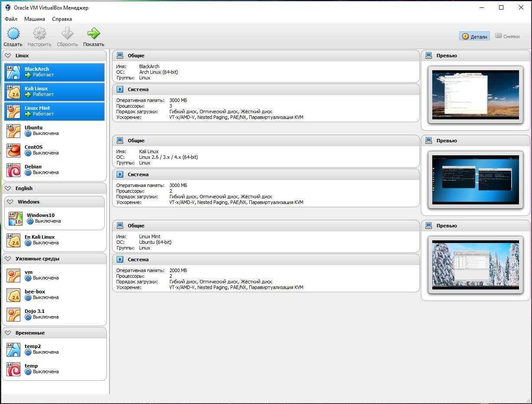532x404 pixels.
Task: Select the CentOS virtual machine icon
Action: 13,150
